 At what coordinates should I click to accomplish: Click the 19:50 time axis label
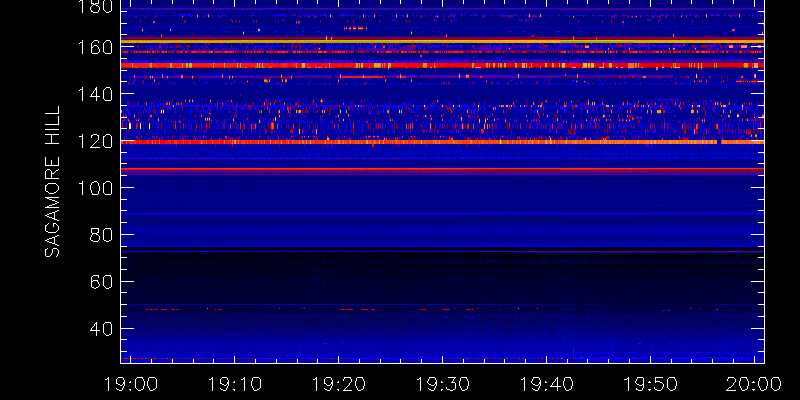point(651,384)
